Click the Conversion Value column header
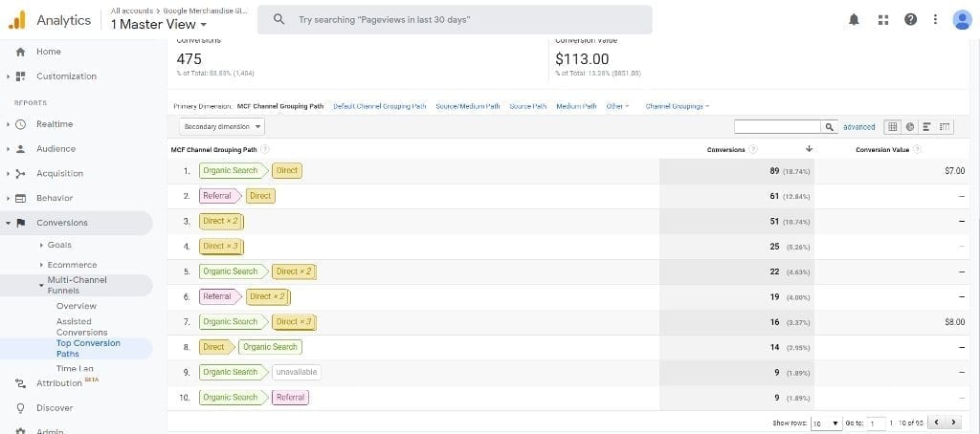This screenshot has width=980, height=434. (x=882, y=149)
